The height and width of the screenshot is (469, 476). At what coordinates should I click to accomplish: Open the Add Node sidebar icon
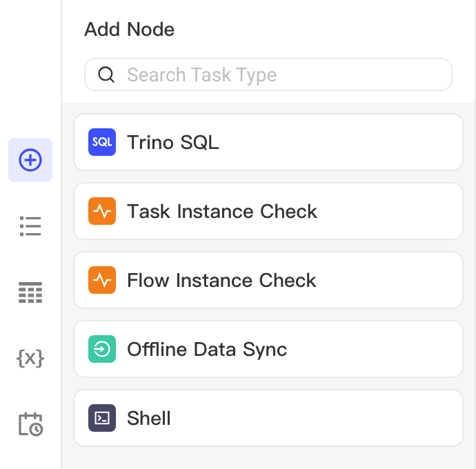tap(30, 160)
